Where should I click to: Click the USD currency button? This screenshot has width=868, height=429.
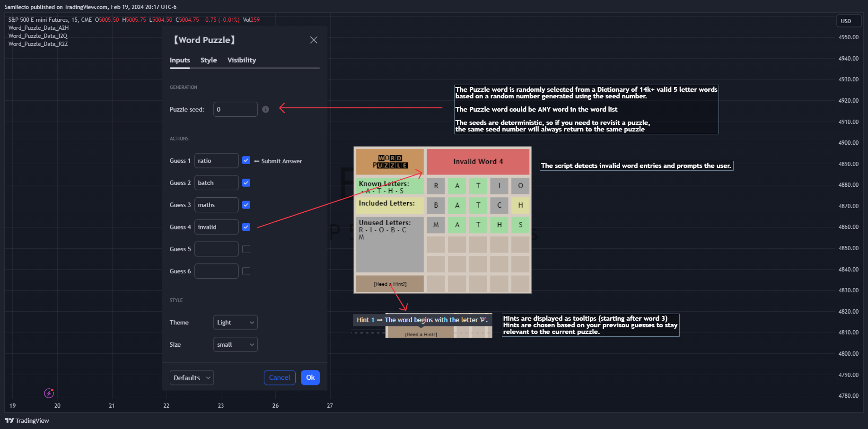[849, 21]
